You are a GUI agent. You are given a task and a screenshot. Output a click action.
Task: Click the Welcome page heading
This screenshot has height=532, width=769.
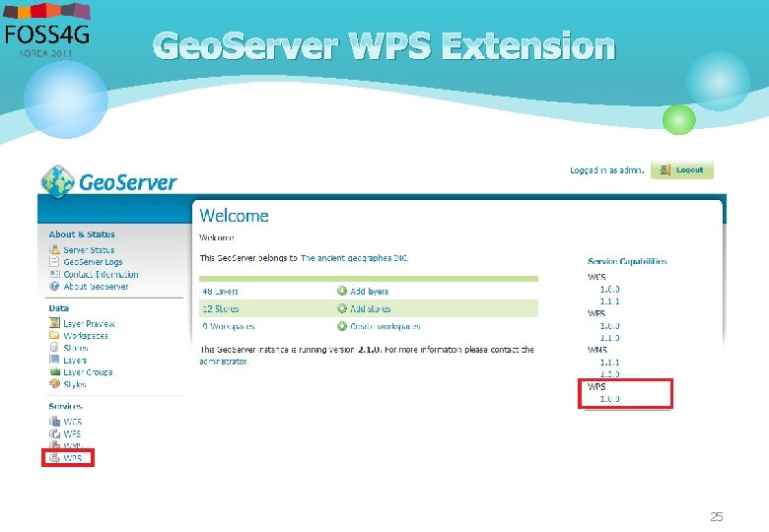[234, 216]
